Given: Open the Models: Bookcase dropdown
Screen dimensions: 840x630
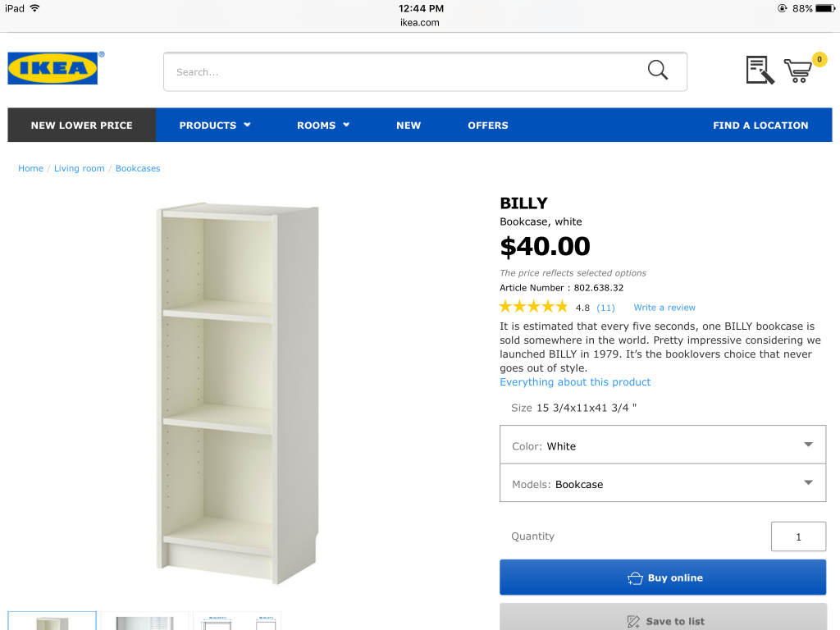Looking at the screenshot, I should pos(663,483).
